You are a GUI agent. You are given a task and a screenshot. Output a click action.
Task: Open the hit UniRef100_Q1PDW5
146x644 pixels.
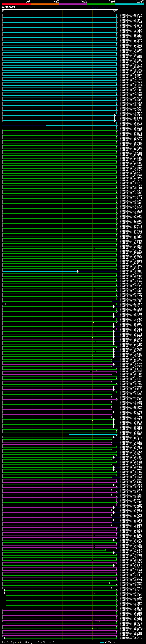pyautogui.click(x=131, y=90)
